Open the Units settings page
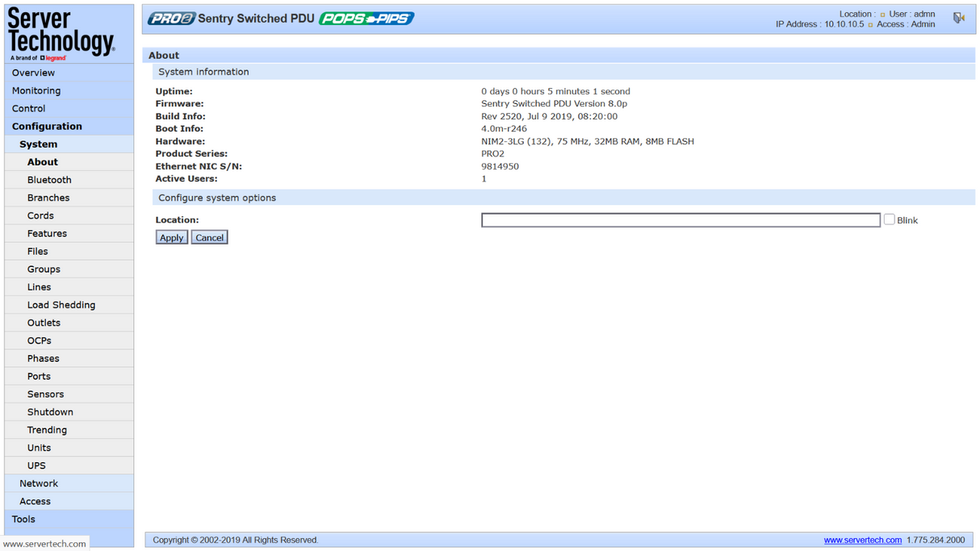 69,448
